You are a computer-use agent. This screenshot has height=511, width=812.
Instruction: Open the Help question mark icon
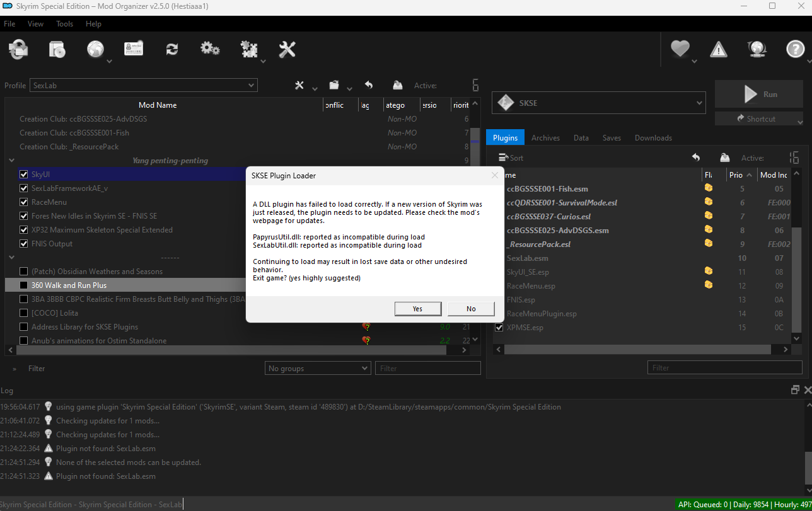click(x=796, y=49)
